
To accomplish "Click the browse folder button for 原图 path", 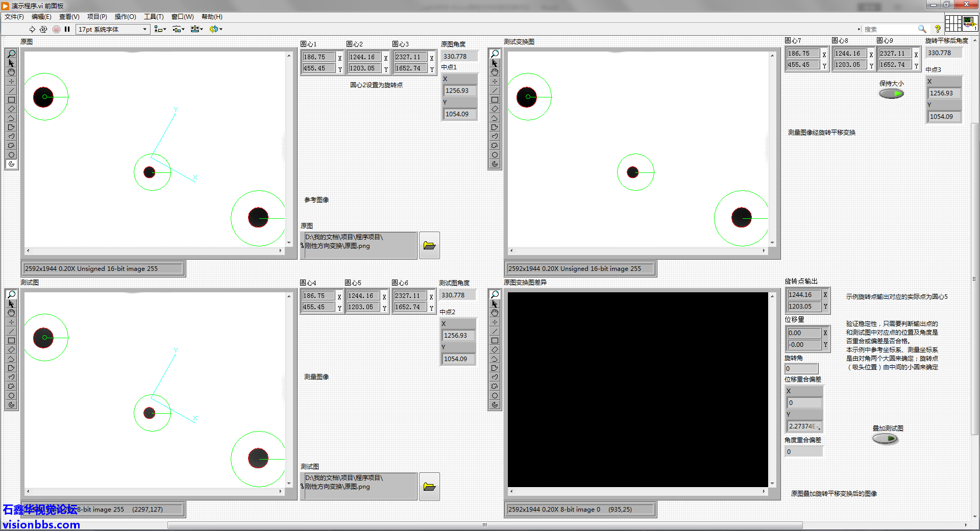I will pos(429,245).
